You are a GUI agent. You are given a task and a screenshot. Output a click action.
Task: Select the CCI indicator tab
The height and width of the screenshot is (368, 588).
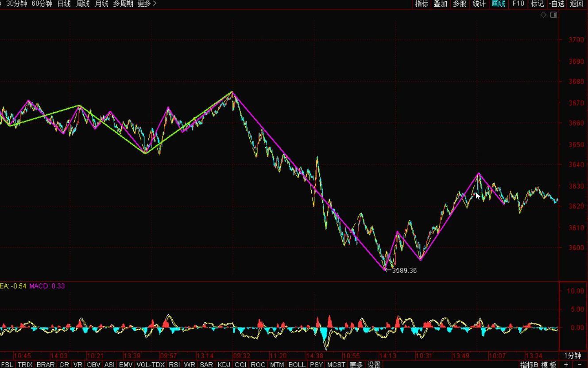(x=240, y=364)
